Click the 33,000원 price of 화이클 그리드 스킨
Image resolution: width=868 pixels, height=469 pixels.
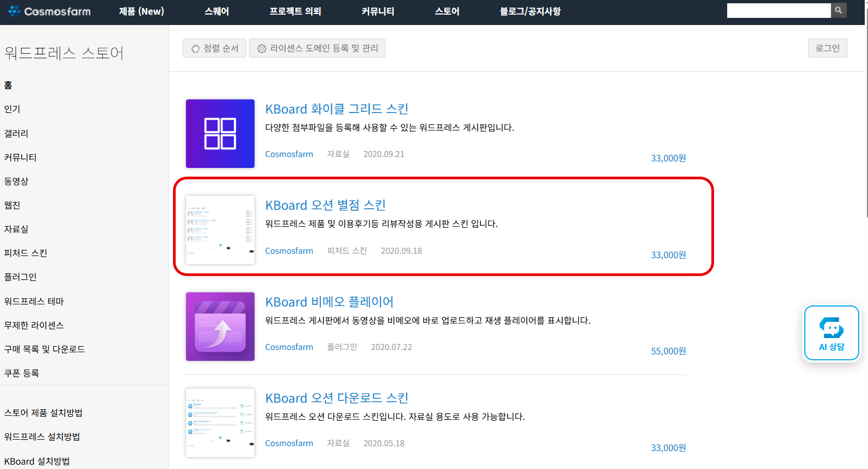pos(668,158)
